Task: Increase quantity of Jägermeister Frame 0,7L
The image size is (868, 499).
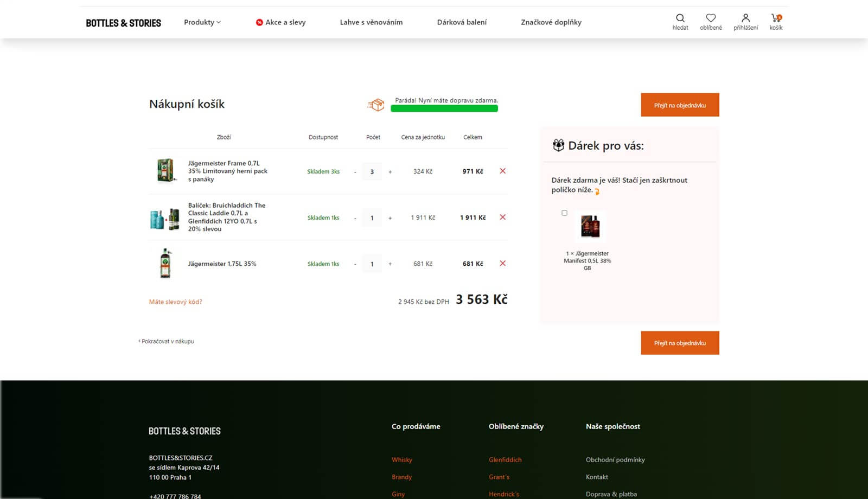Action: click(x=390, y=172)
